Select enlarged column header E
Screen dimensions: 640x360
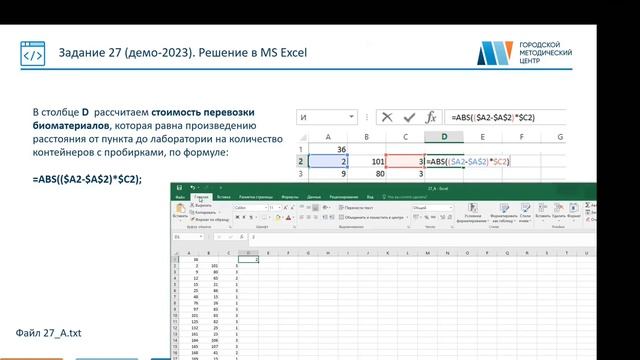coord(482,137)
